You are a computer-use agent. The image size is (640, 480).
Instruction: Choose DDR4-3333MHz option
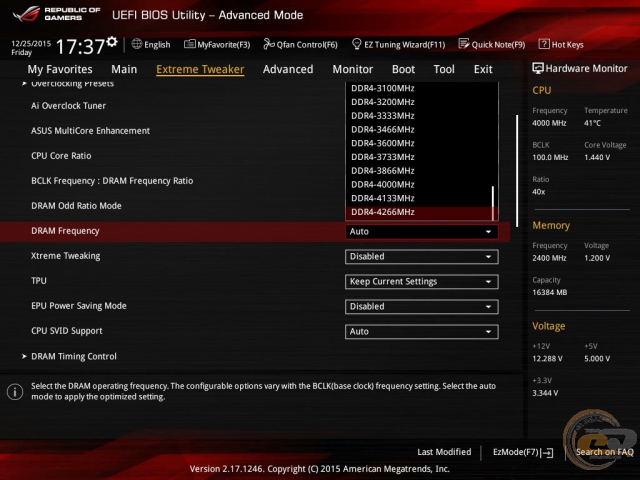pyautogui.click(x=382, y=116)
